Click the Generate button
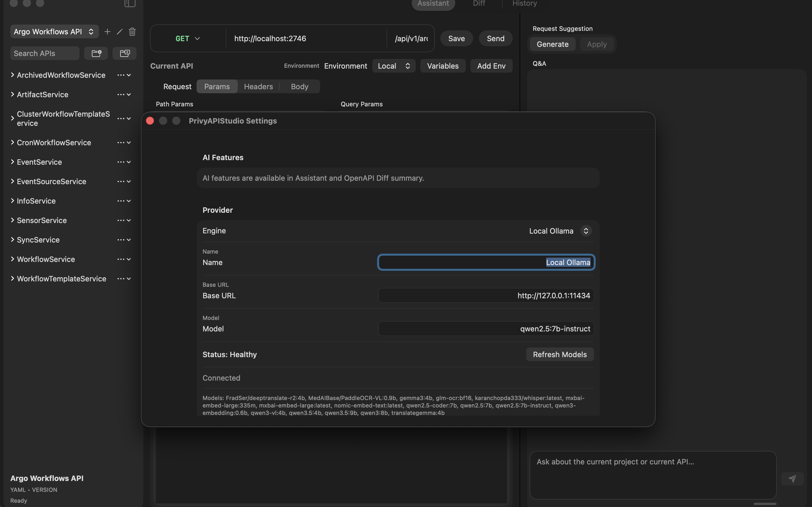 (x=552, y=44)
